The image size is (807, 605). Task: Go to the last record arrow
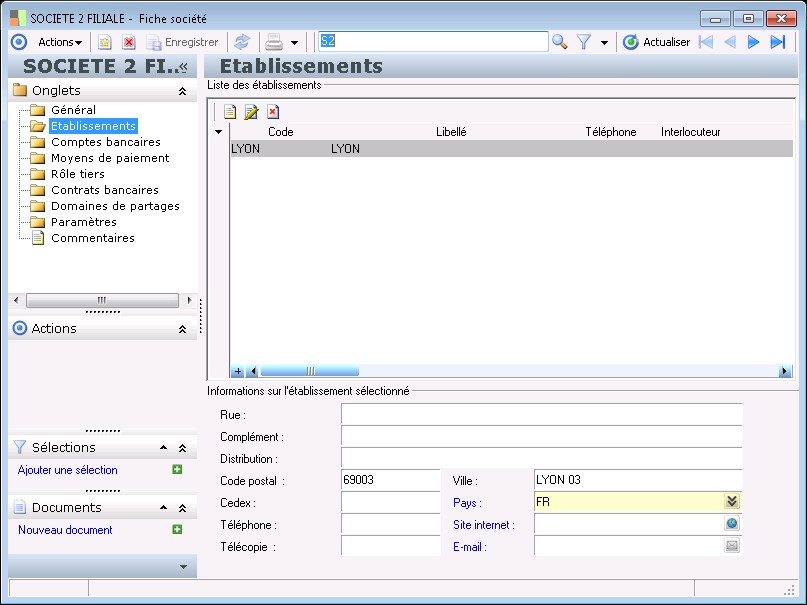[777, 42]
